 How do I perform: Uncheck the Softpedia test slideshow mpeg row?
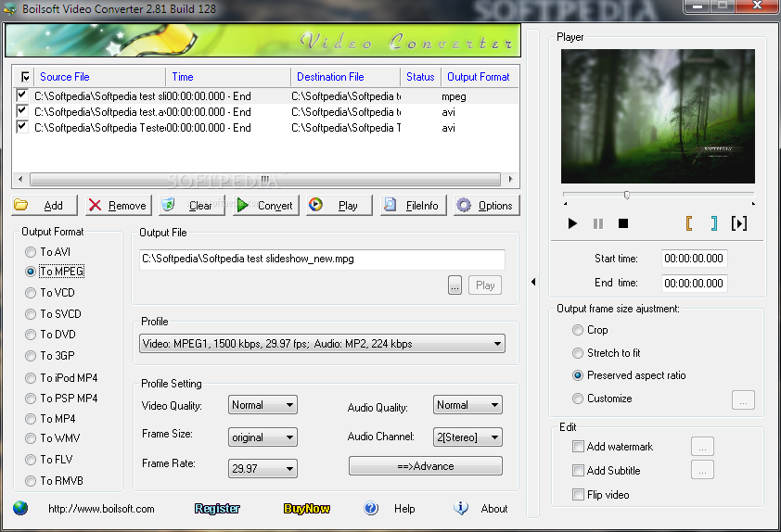(x=21, y=95)
